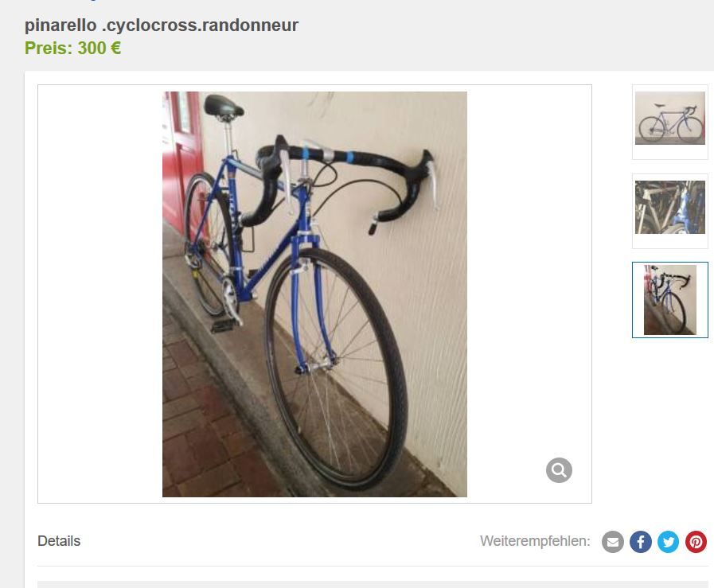This screenshot has height=588, width=714.
Task: Click the Preis 300 € text
Action: (x=73, y=48)
